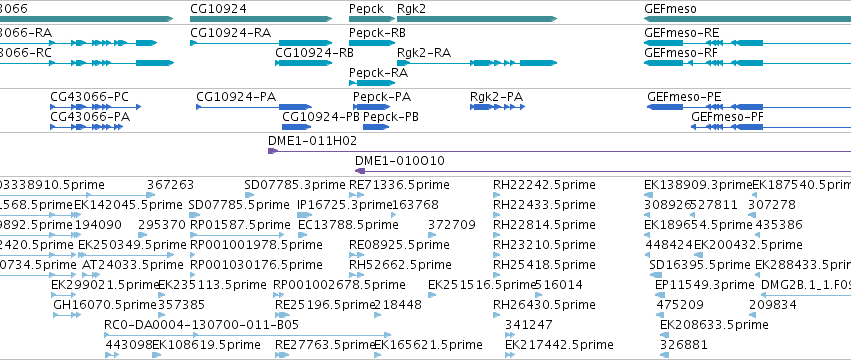Click the CG10924-RA transcript glyph

coord(261,43)
